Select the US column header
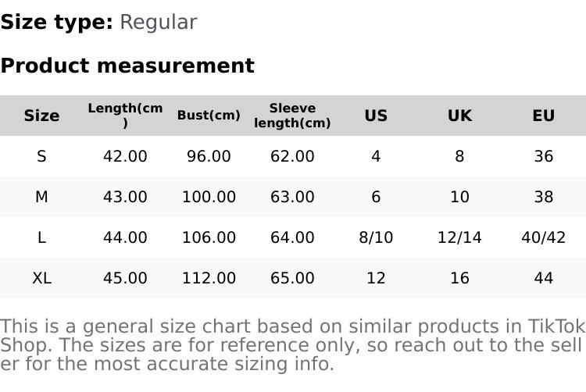This screenshot has width=586, height=392. click(x=376, y=116)
